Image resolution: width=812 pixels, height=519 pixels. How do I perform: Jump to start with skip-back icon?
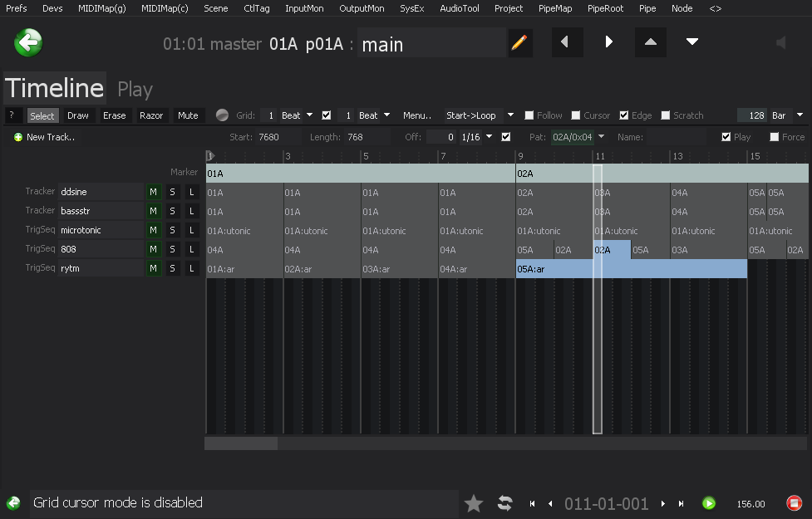[532, 503]
